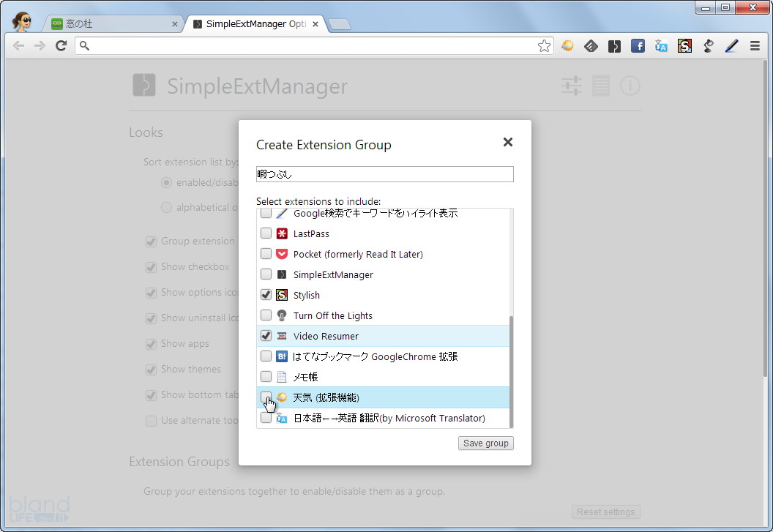
Task: Check the メモ帳 checkbox
Action: [x=266, y=376]
